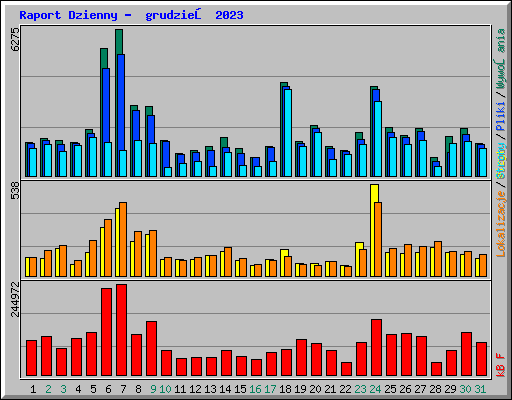Click the dark green bar for day 6
The width and height of the screenshot is (512, 400).
pos(104,112)
